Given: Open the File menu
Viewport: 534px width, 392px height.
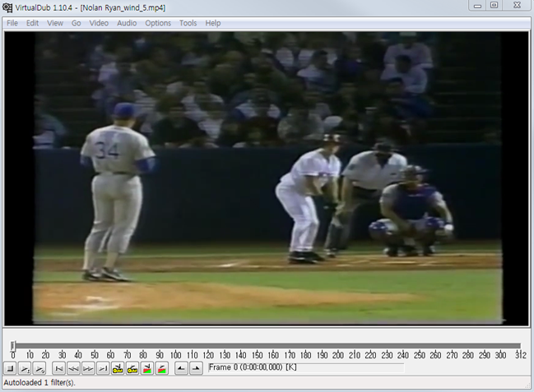Looking at the screenshot, I should tap(12, 23).
